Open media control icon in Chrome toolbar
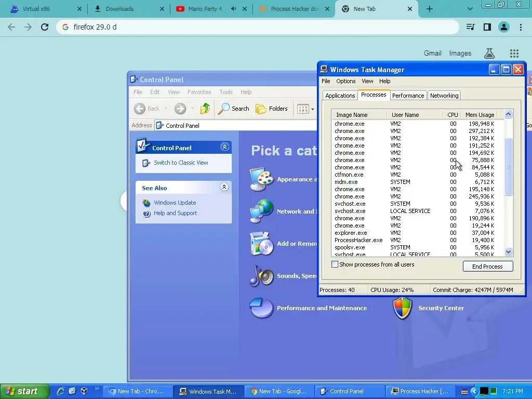Viewport: 532px width, 399px height. [470, 27]
